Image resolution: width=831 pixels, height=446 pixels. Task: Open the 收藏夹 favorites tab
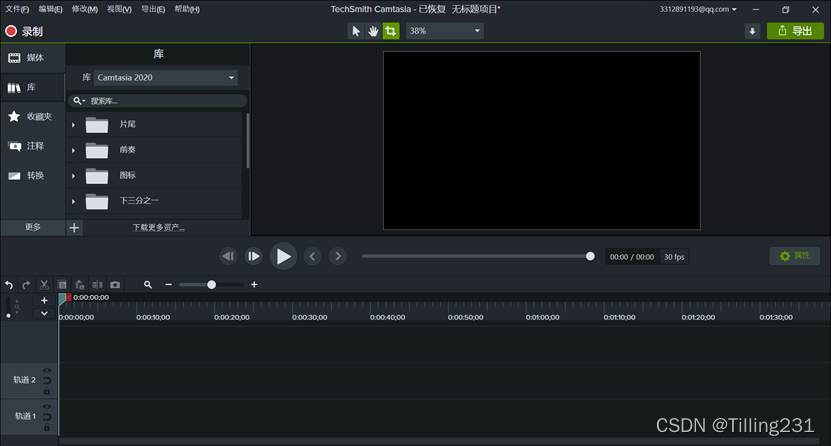coord(32,117)
